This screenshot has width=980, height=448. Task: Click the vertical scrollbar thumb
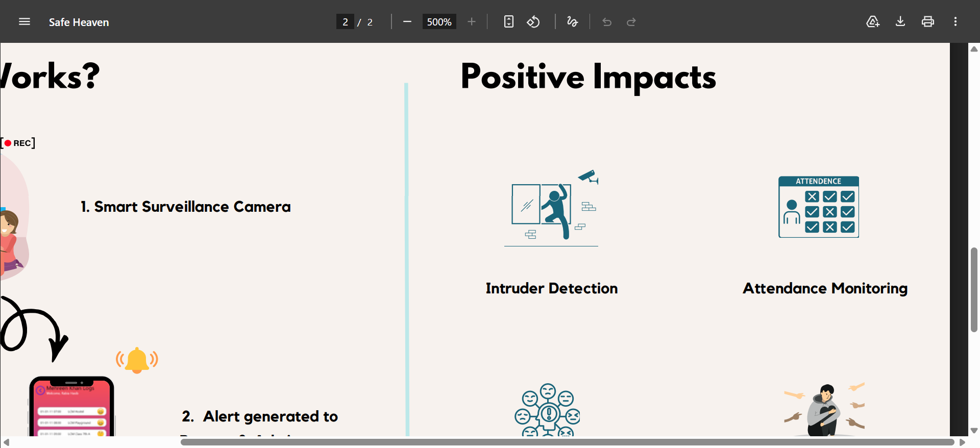pyautogui.click(x=974, y=289)
